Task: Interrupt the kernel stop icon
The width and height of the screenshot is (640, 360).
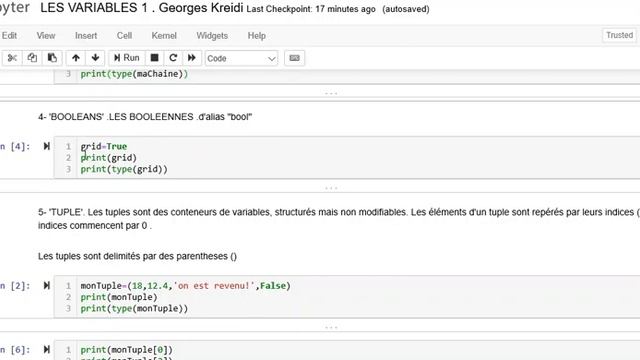Action: (x=154, y=58)
